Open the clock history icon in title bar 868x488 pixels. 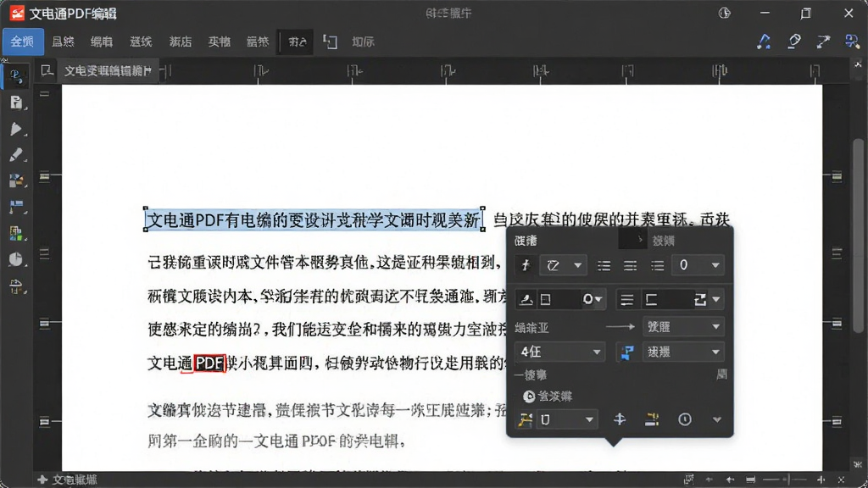pos(724,14)
